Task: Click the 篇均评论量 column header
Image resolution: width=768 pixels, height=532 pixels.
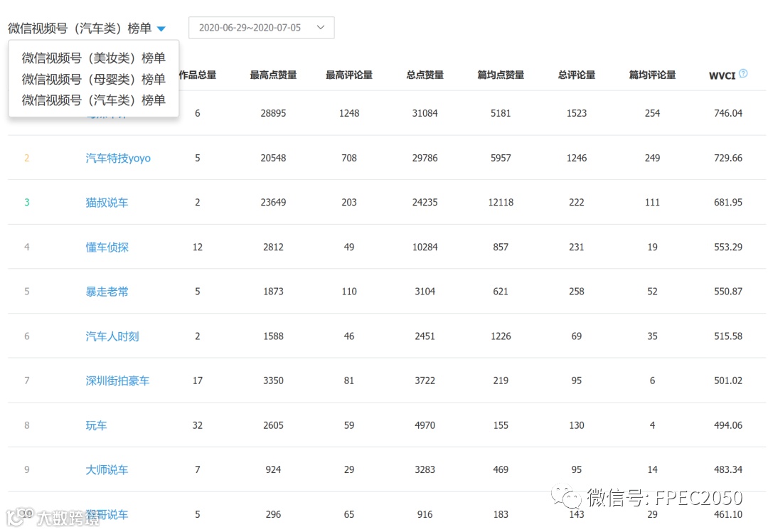Action: tap(652, 75)
